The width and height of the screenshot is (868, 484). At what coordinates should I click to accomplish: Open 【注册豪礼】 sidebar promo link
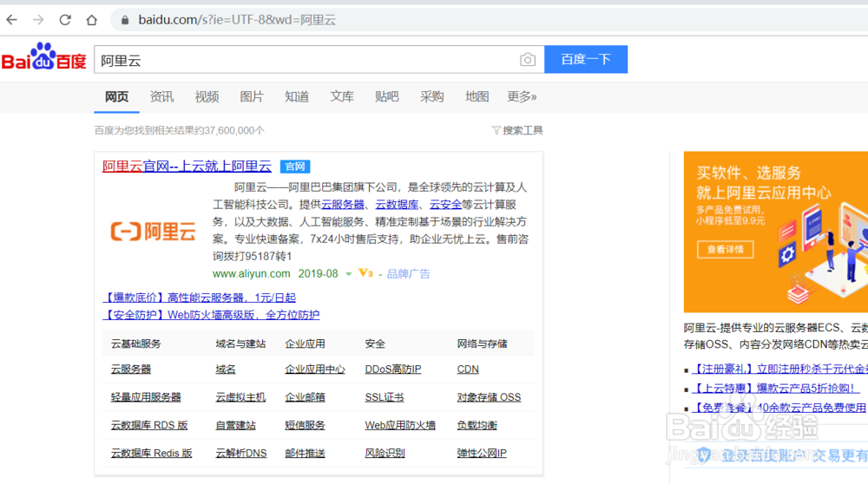click(780, 369)
